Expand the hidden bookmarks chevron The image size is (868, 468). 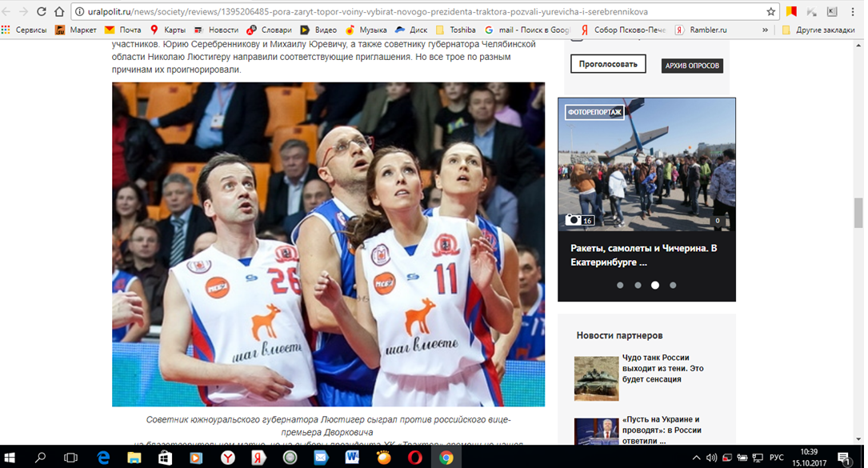click(765, 30)
